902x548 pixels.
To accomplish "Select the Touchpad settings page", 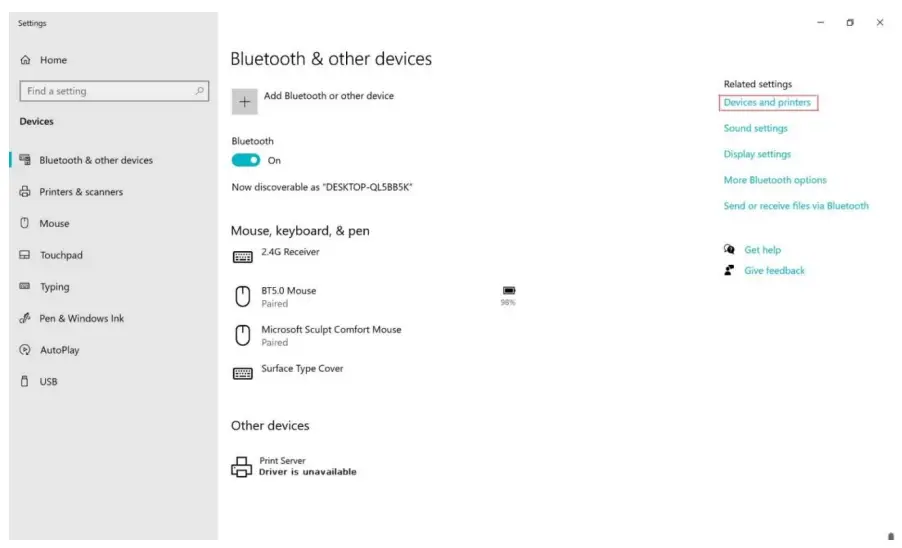I will [x=60, y=255].
